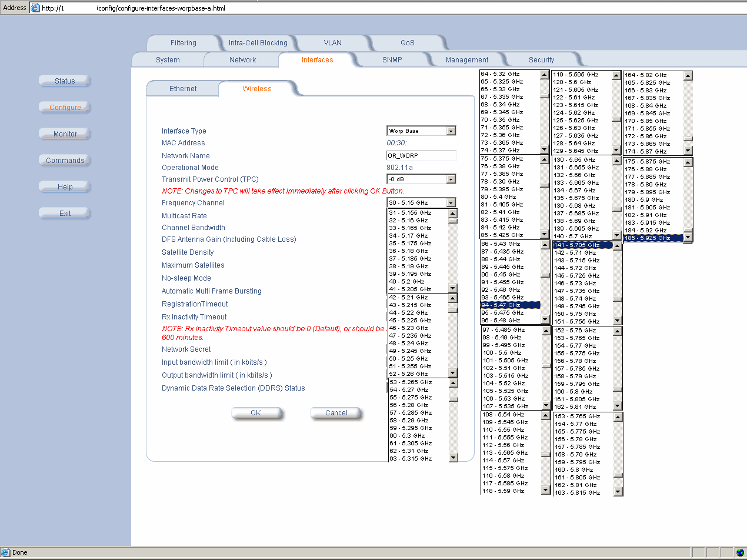Image resolution: width=747 pixels, height=560 pixels.
Task: Open the Frequency Channel dropdown
Action: pos(451,203)
